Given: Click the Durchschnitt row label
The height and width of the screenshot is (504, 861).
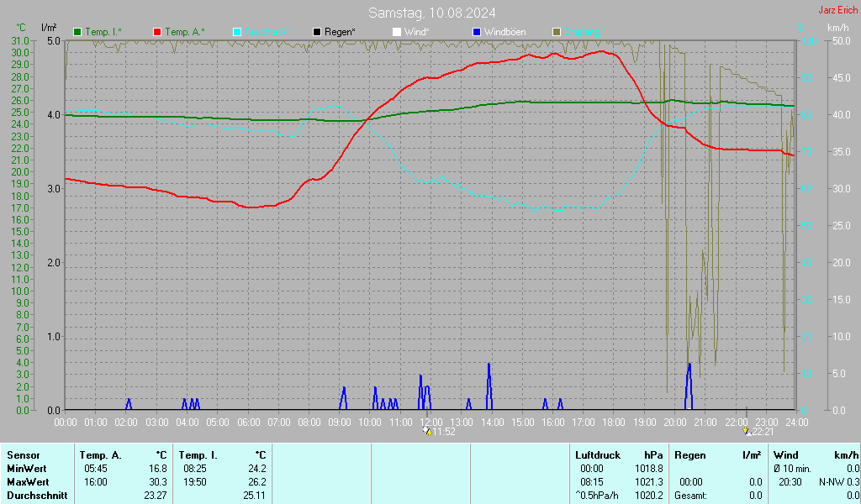Looking at the screenshot, I should coord(37,496).
